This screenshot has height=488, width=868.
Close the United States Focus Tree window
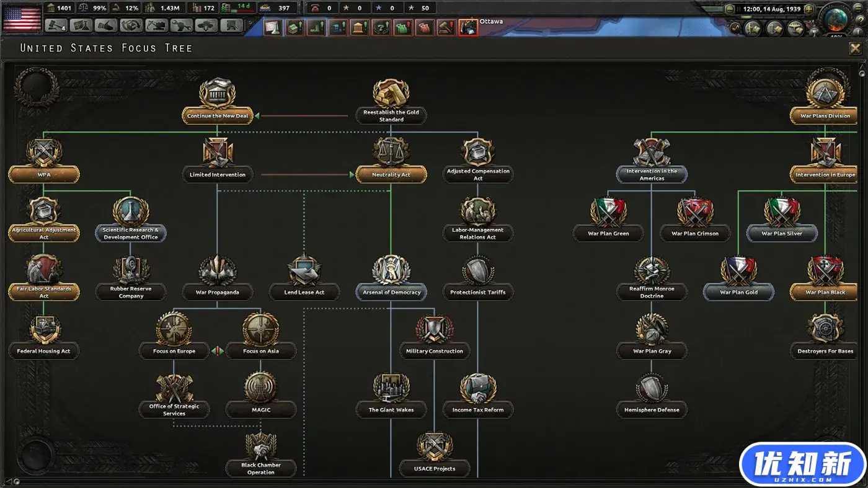coord(855,48)
